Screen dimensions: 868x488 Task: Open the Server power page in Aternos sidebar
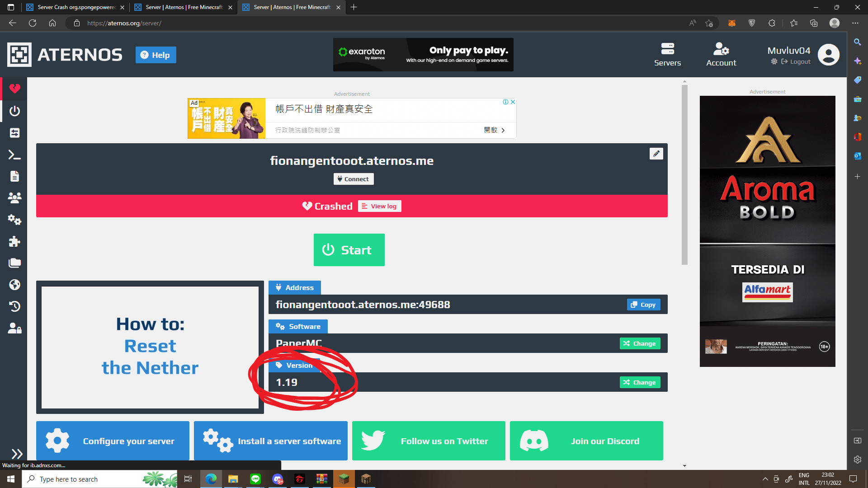(x=14, y=111)
